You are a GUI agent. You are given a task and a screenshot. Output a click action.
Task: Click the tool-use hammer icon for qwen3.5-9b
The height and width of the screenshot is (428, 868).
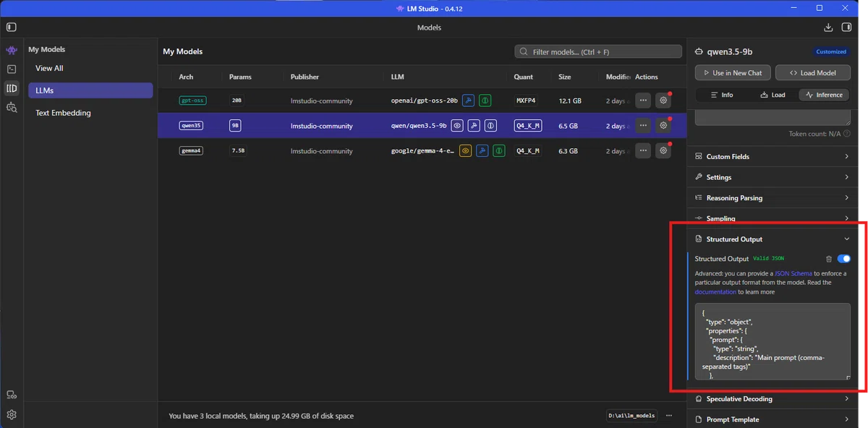(x=474, y=126)
